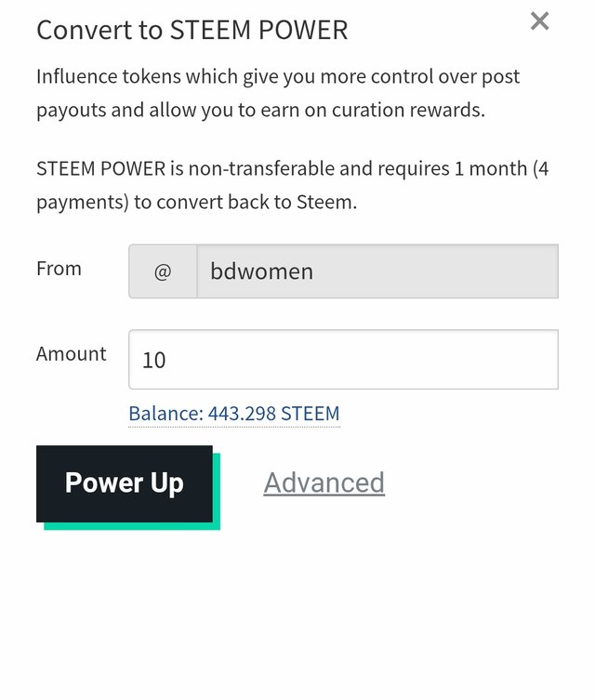Click the @ prefix in From field
The width and height of the screenshot is (595, 700).
coord(163,271)
